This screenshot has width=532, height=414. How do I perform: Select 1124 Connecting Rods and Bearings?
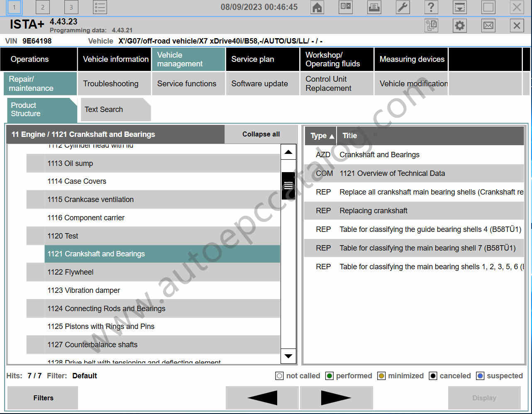point(153,309)
